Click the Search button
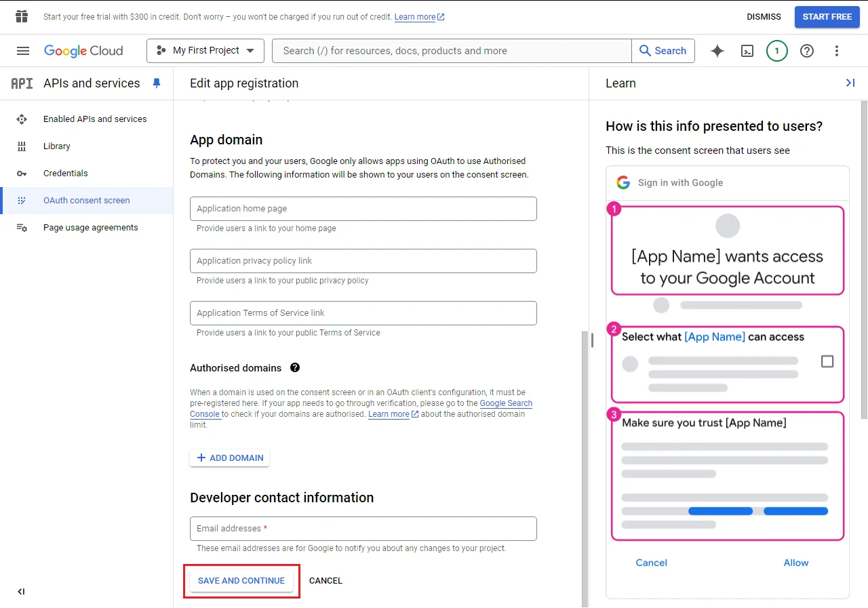868x608 pixels. tap(663, 51)
